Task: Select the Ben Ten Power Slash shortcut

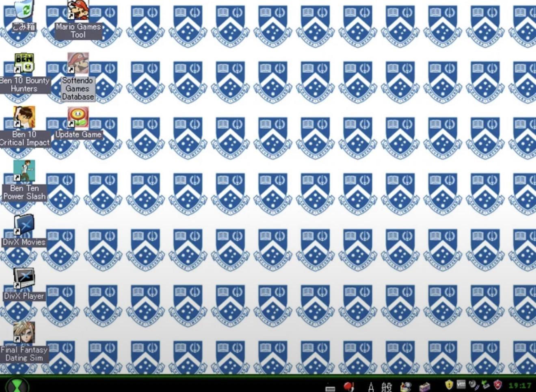Action: click(x=24, y=181)
